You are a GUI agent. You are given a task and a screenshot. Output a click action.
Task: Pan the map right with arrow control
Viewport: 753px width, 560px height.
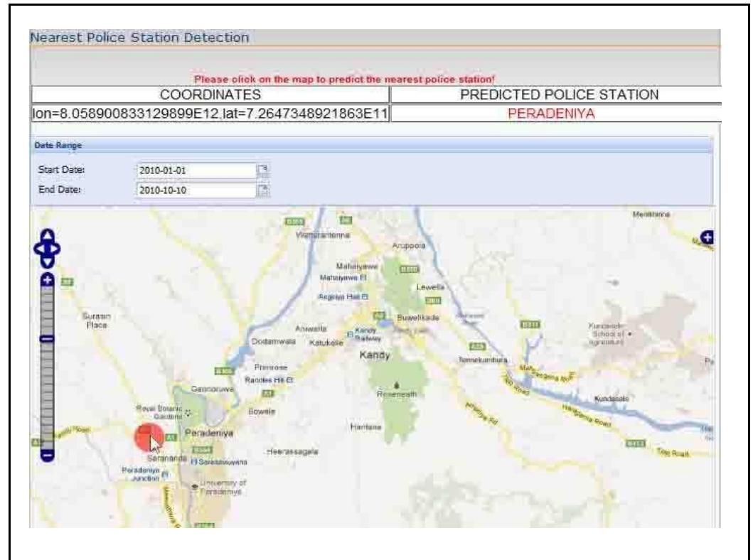(x=57, y=248)
